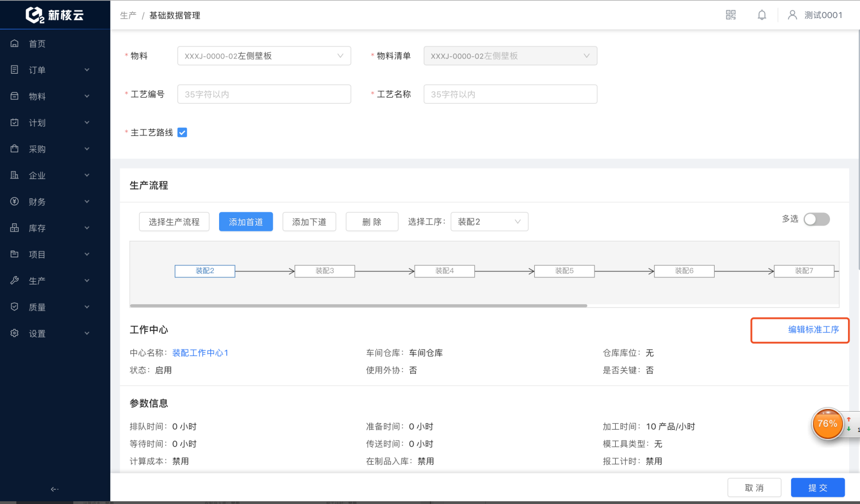Click the 取消 button

click(x=754, y=488)
